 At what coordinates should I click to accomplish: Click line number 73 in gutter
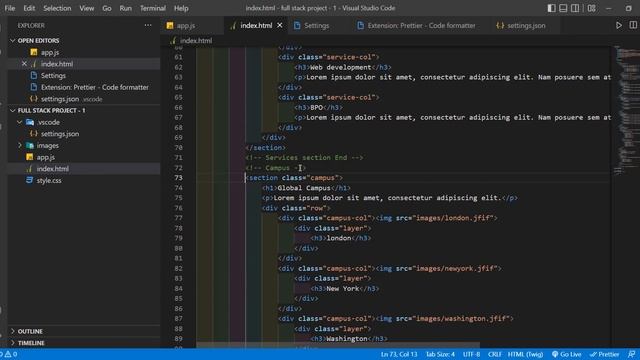point(178,178)
